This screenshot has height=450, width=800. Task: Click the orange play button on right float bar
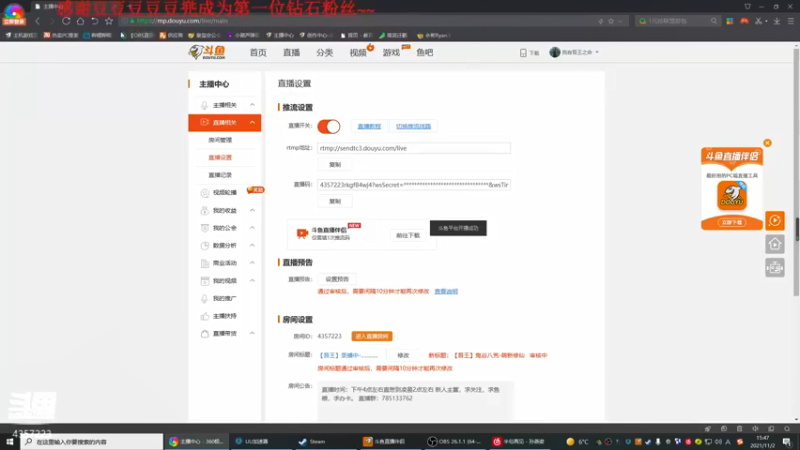pyautogui.click(x=774, y=220)
